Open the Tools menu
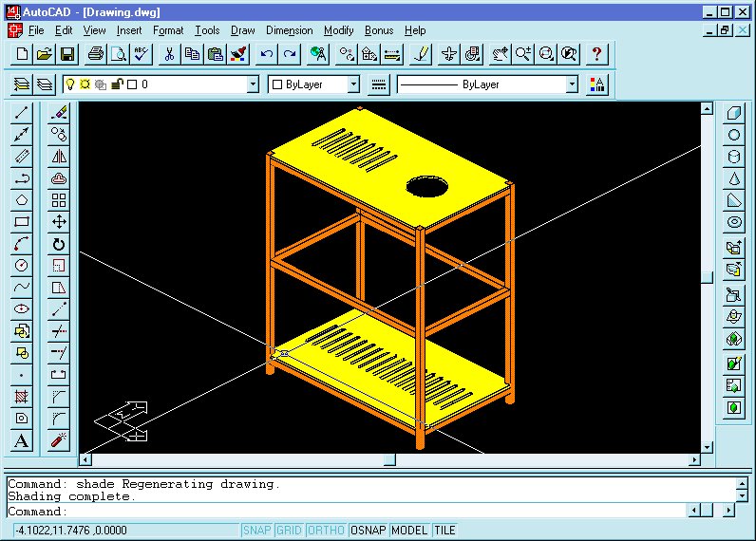 [207, 30]
